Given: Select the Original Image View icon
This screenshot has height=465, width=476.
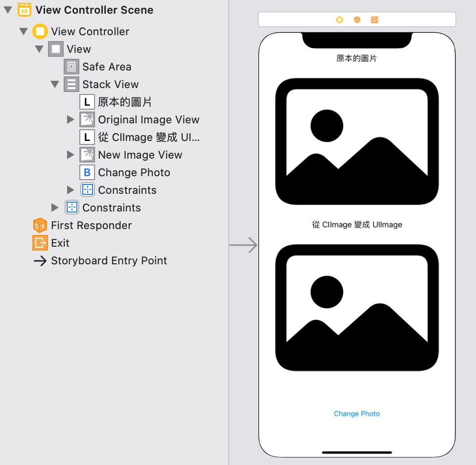Looking at the screenshot, I should (x=87, y=119).
